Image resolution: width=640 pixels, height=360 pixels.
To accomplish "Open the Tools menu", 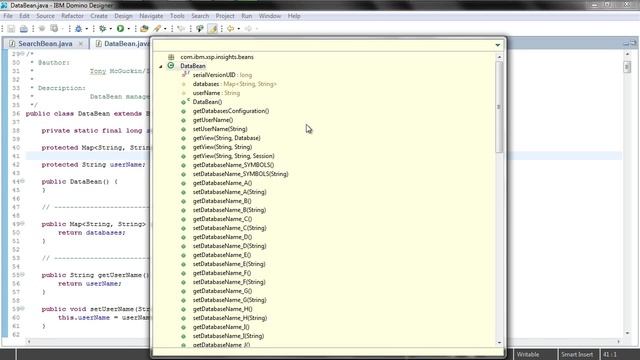I will (177, 16).
